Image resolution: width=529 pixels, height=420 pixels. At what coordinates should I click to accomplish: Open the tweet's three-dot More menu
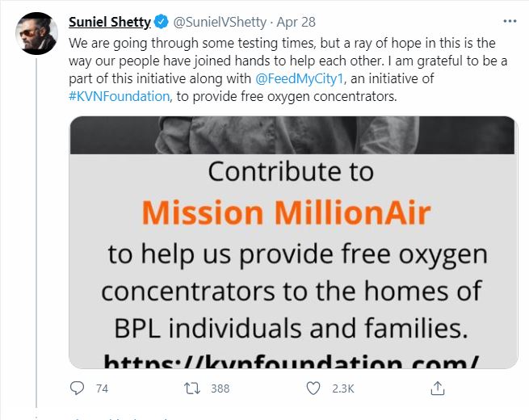pos(509,21)
